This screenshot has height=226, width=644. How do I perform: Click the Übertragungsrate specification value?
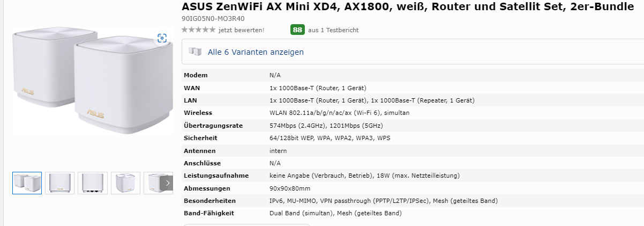[x=326, y=126]
